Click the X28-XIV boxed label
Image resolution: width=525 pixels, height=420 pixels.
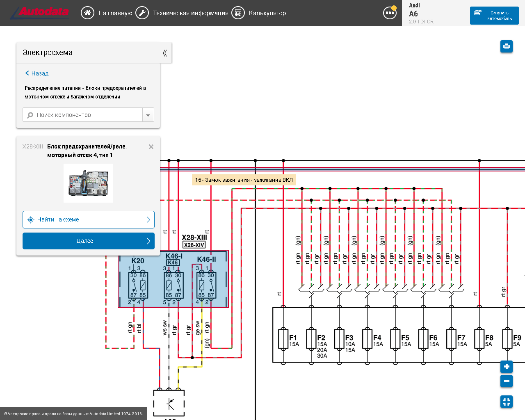194,245
